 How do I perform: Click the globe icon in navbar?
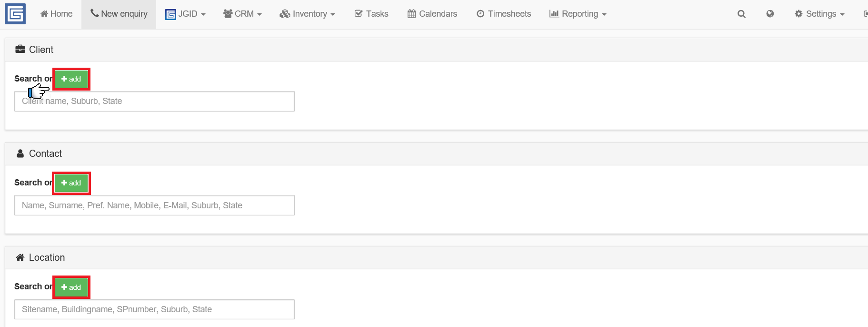(x=770, y=14)
